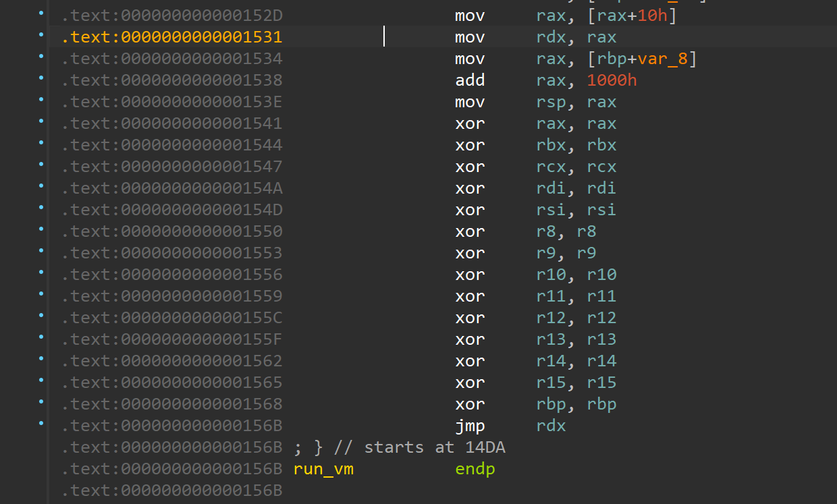Screen dimensions: 837x504
Task: Click the breakpoint dot beside address 1541
Action: click(x=42, y=121)
